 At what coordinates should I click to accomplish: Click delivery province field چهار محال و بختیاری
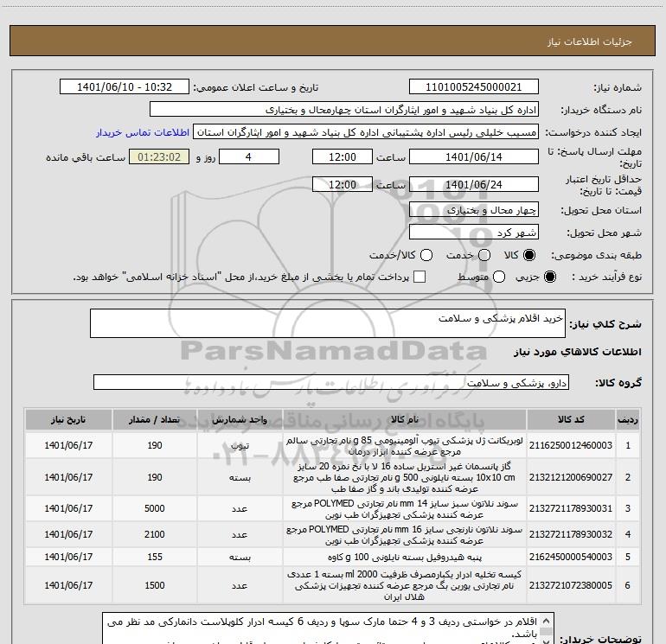474,210
